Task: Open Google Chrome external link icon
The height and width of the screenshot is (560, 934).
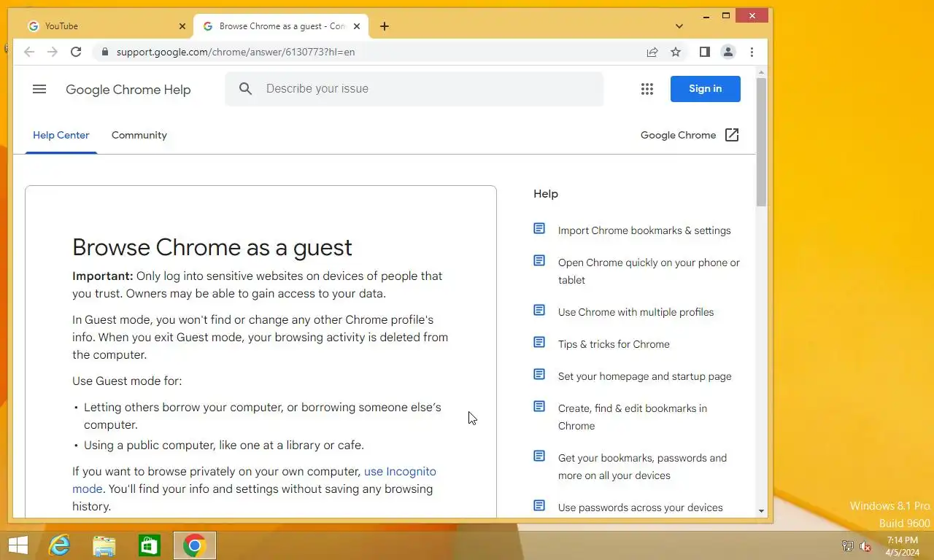Action: pyautogui.click(x=732, y=135)
